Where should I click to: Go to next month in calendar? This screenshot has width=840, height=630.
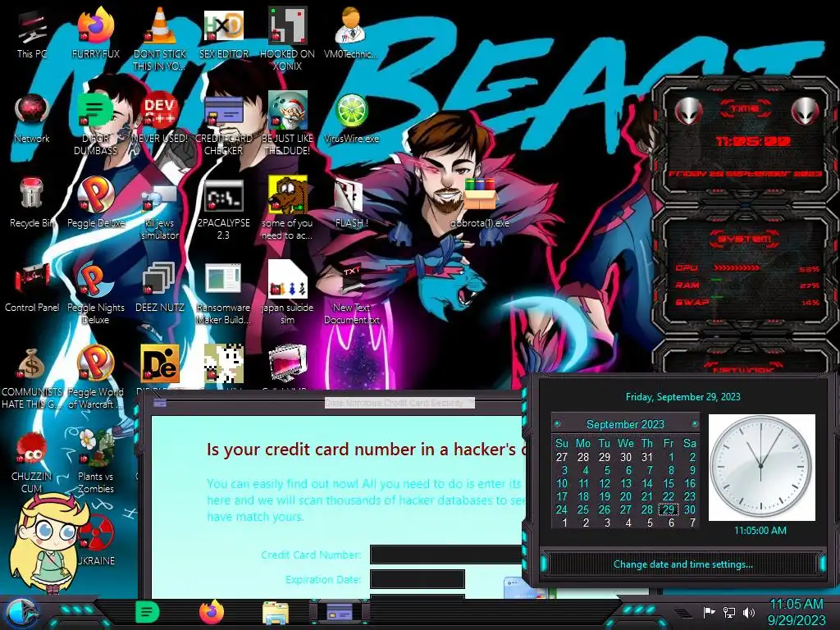[694, 424]
